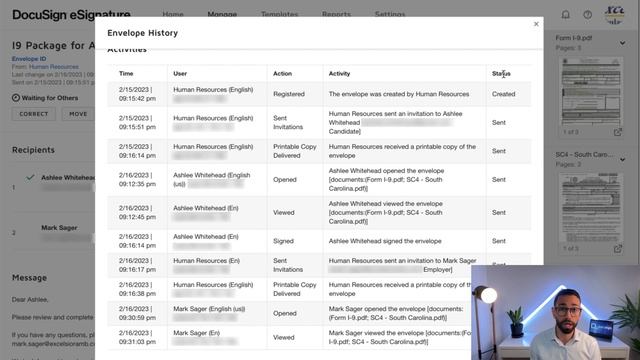Select the 09:12:35 pm Opened row time
Screen dimensions: 640x360
137,180
